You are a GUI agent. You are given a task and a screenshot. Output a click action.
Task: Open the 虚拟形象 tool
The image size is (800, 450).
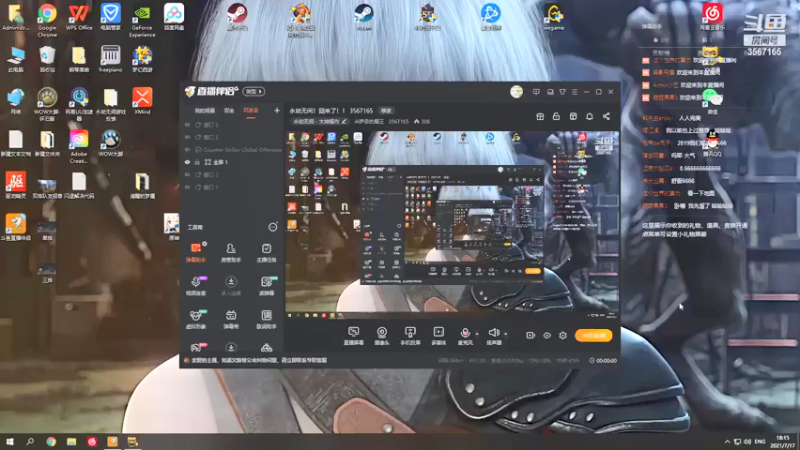[x=196, y=319]
